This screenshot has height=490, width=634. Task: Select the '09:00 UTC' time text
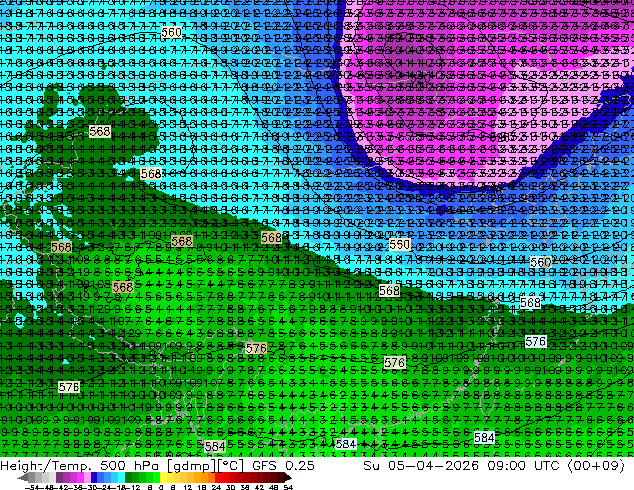(x=523, y=465)
